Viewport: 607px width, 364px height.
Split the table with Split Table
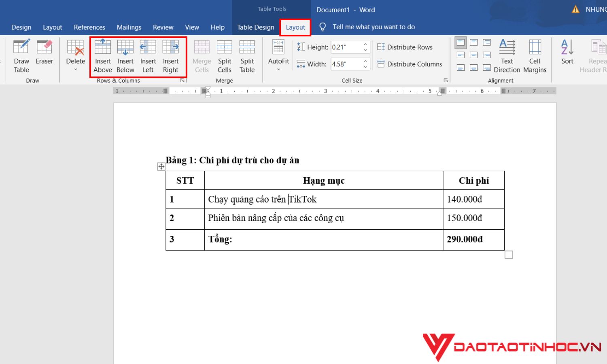(x=247, y=55)
